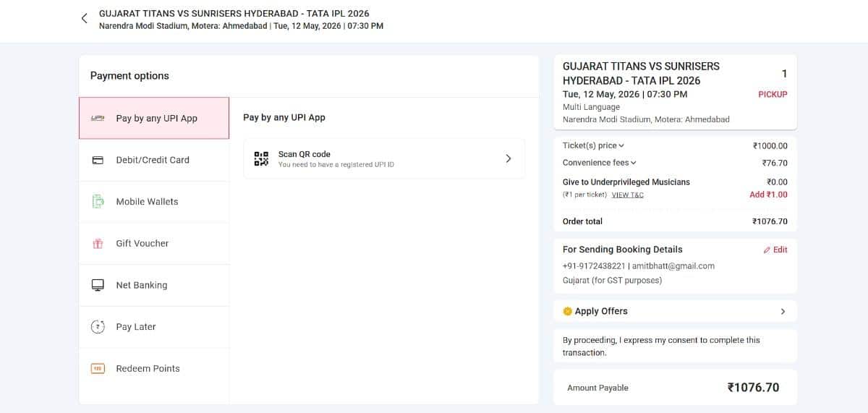868x413 pixels.
Task: Edit the booking contact details
Action: tap(775, 250)
